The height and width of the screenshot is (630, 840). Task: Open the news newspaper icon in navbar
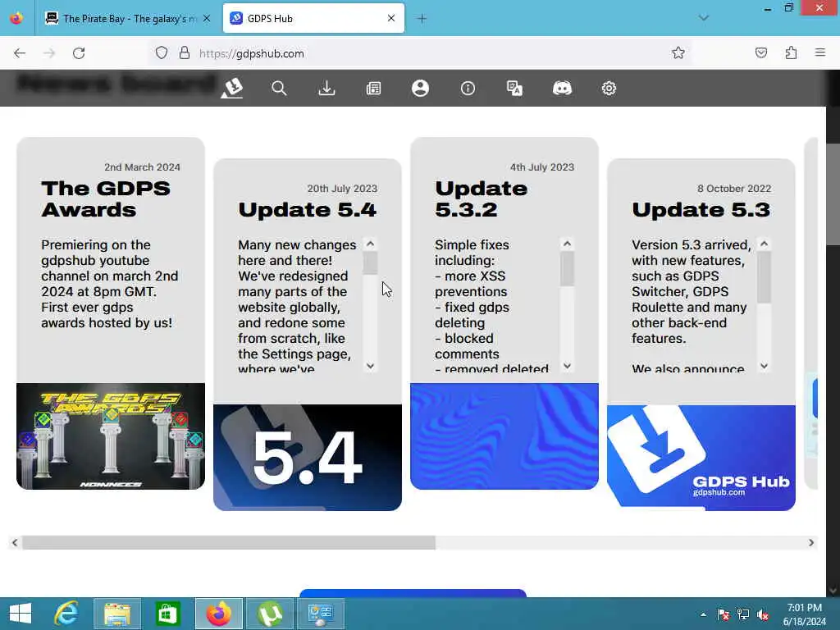click(373, 88)
